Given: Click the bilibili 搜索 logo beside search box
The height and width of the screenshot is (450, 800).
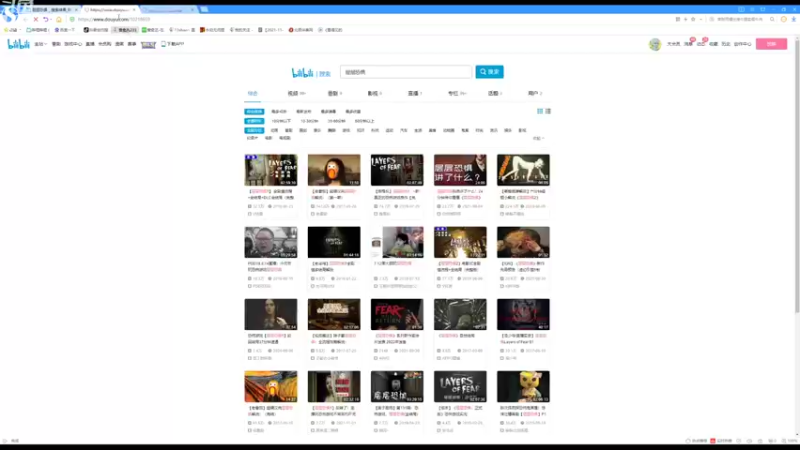Looking at the screenshot, I should click(x=311, y=73).
